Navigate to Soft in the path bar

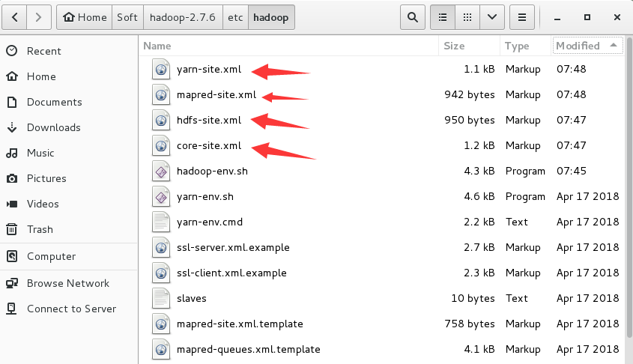pyautogui.click(x=127, y=17)
